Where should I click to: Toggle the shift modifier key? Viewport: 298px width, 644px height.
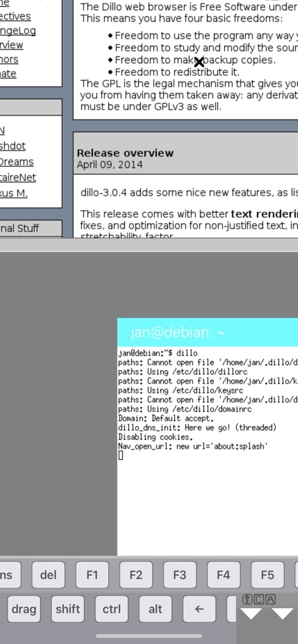(68, 609)
